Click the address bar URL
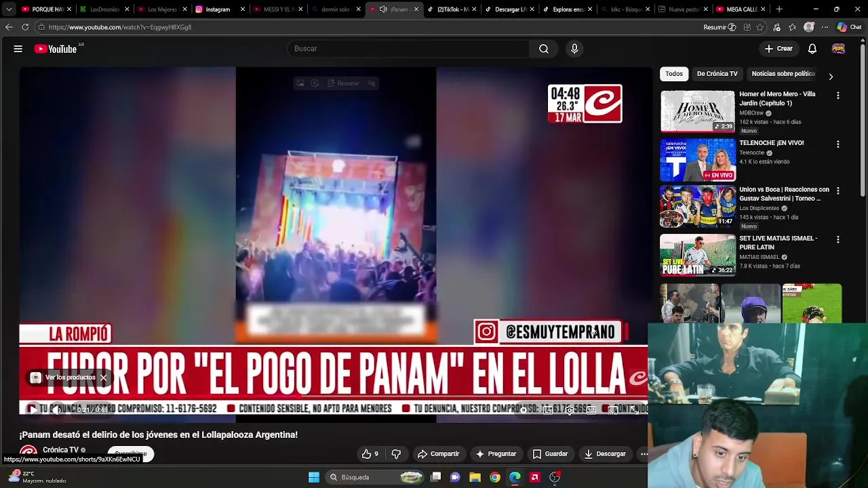 [x=120, y=27]
